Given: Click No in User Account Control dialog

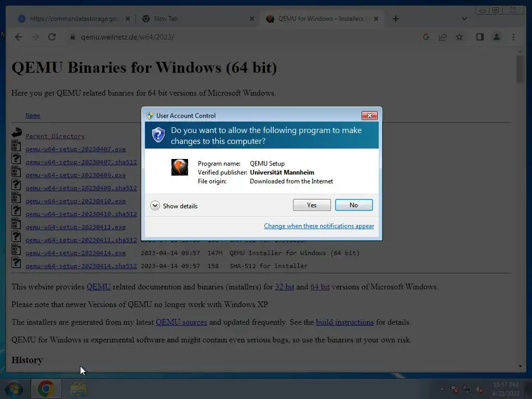Looking at the screenshot, I should pyautogui.click(x=353, y=205).
